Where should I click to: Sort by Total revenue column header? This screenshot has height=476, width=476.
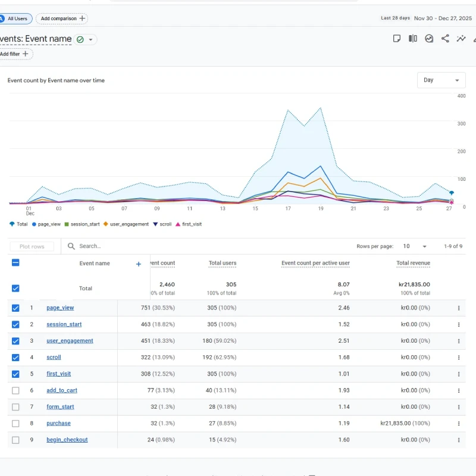coord(413,263)
